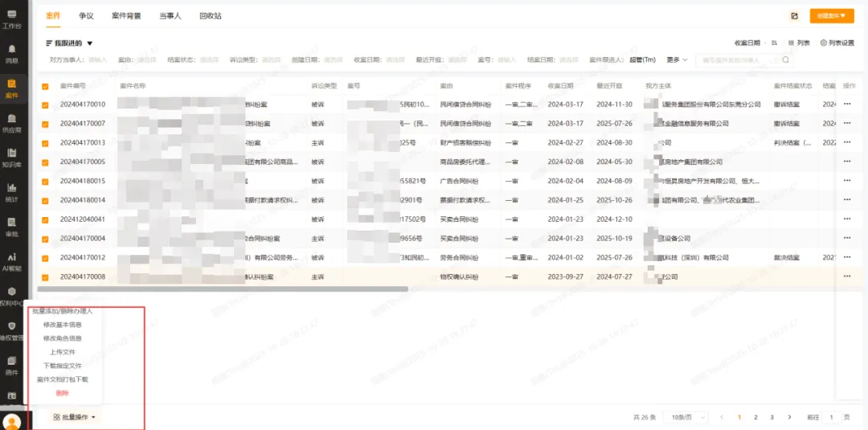Uncheck the checkbox for case 202404180015
This screenshot has width=868, height=430.
(x=45, y=181)
